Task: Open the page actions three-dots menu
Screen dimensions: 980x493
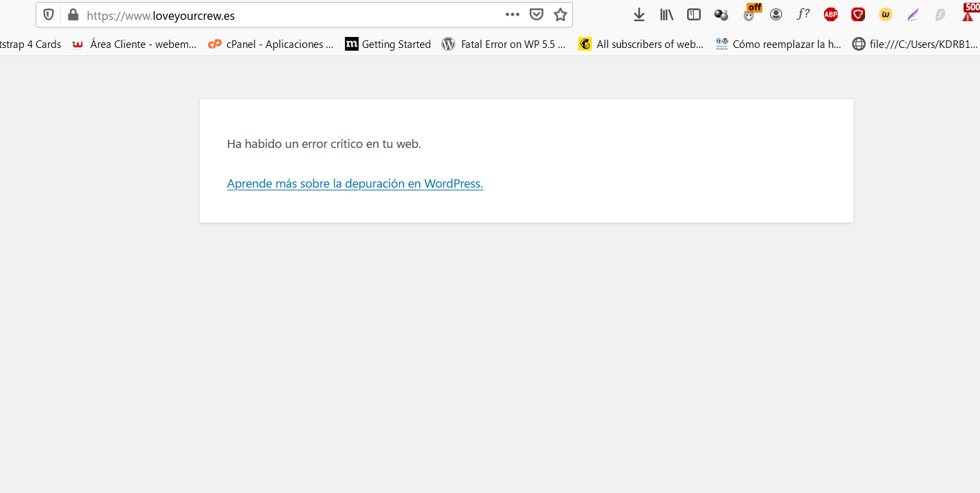Action: coord(513,14)
